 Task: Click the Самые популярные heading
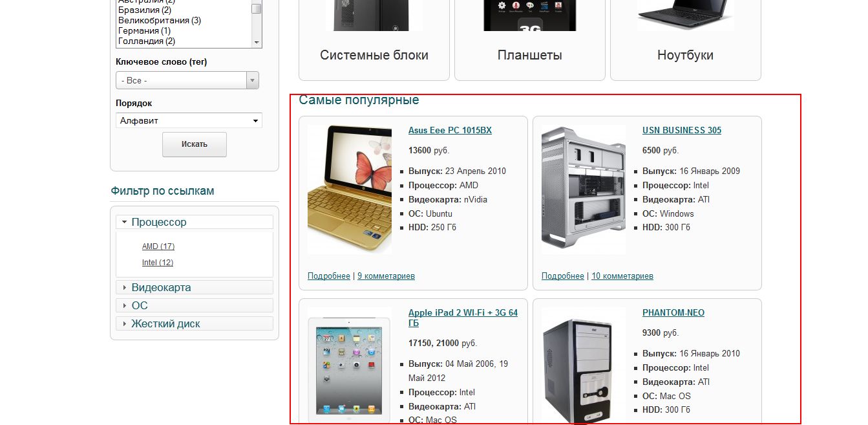(x=359, y=100)
